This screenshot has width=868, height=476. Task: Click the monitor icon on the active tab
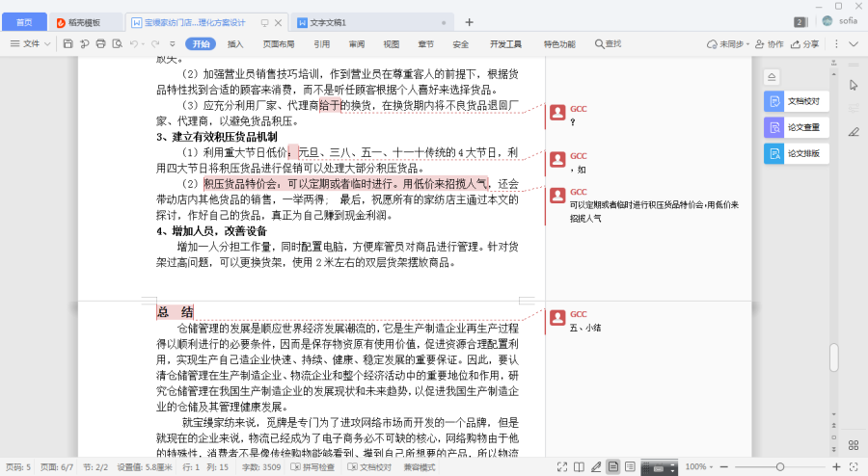[x=264, y=23]
